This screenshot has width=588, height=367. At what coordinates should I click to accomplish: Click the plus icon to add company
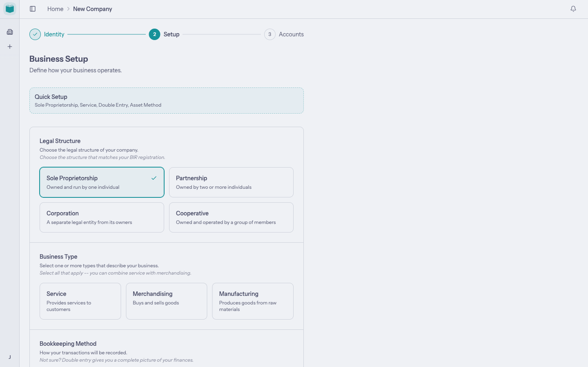click(x=10, y=47)
